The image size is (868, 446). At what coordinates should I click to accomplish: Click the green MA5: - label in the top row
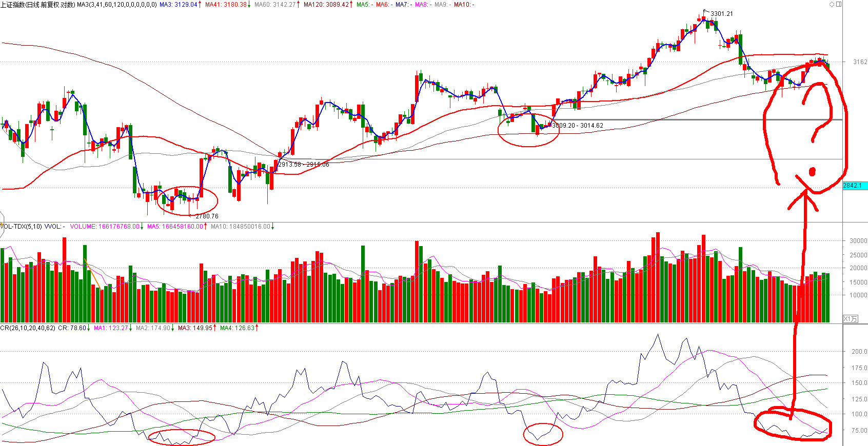pyautogui.click(x=364, y=5)
